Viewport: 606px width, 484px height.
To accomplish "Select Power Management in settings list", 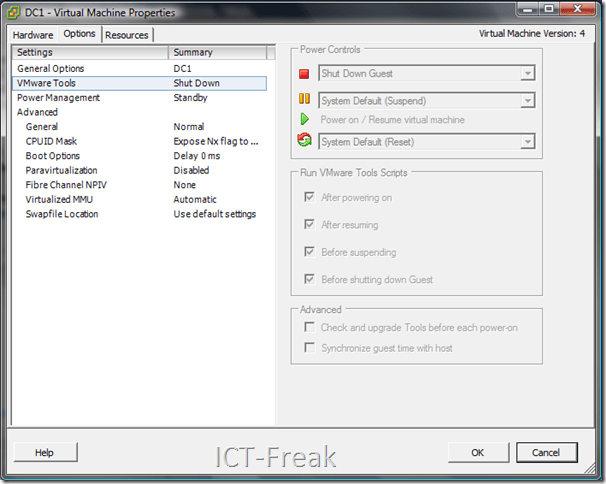I will click(58, 98).
